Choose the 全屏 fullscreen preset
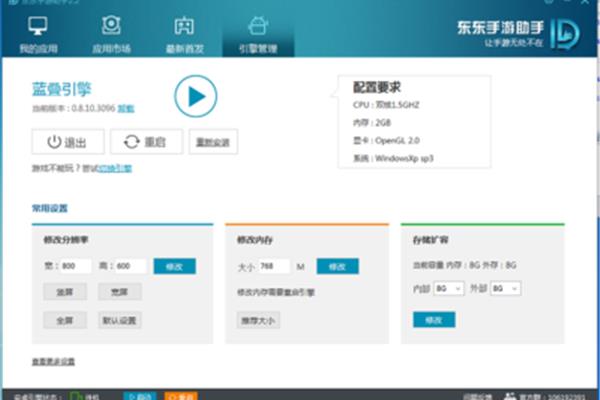Image resolution: width=600 pixels, height=400 pixels. point(65,320)
